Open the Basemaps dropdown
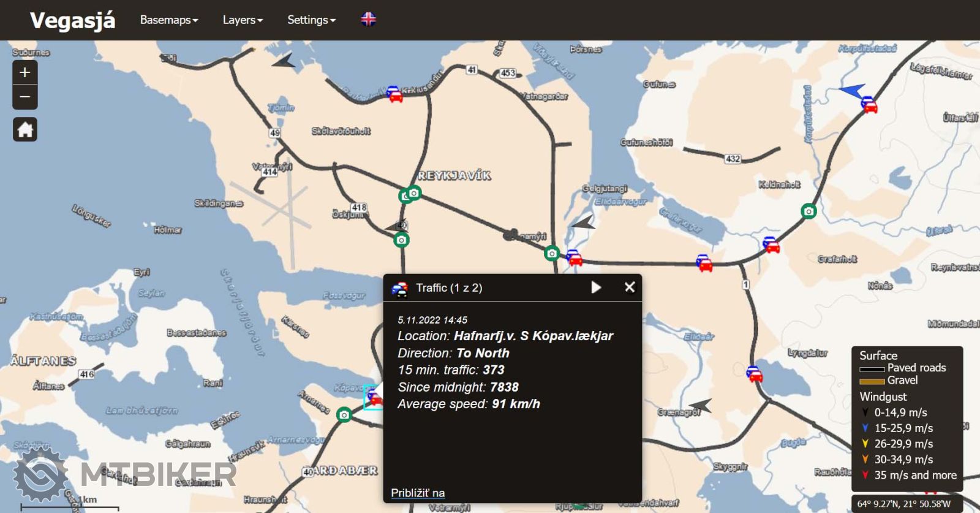The image size is (980, 513). click(x=168, y=20)
